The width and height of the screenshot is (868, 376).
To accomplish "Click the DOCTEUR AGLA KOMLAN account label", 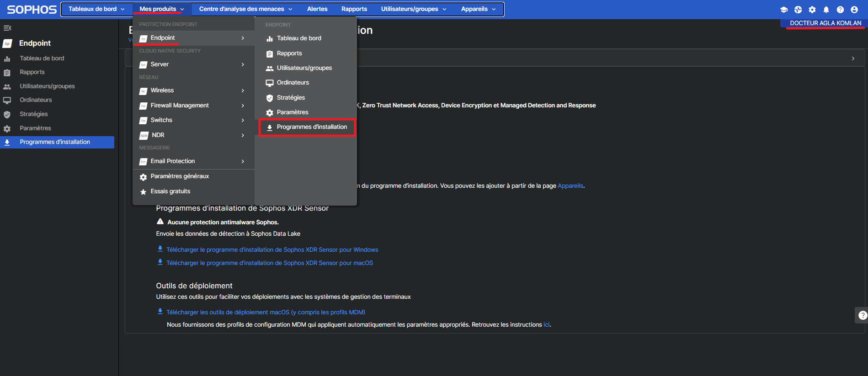I will tap(825, 23).
